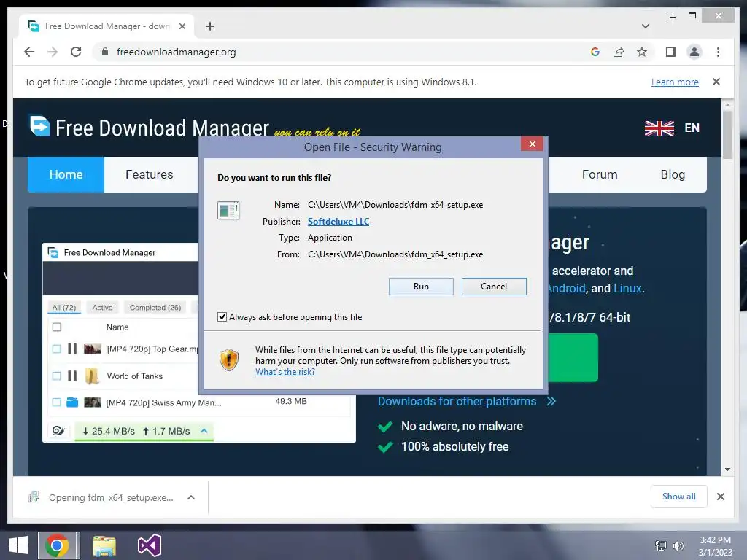Image resolution: width=747 pixels, height=560 pixels.
Task: Open the fdm_x64_setup.exe download options caret
Action: [191, 497]
